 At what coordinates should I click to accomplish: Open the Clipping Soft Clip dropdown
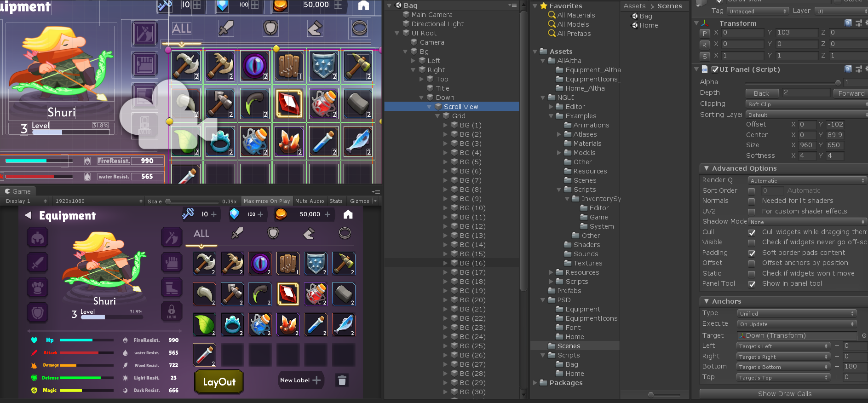click(806, 104)
